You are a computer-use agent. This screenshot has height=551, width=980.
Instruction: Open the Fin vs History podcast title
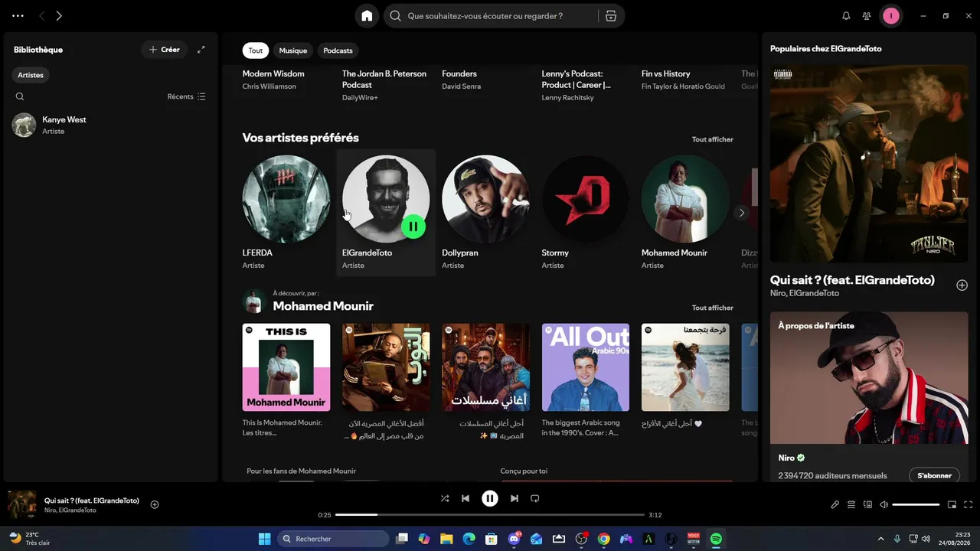(x=666, y=73)
